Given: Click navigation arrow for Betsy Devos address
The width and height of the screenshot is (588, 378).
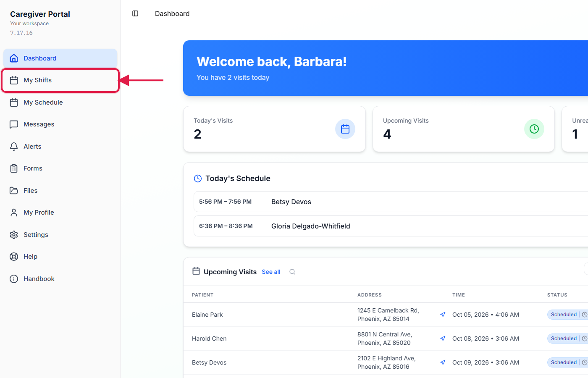Looking at the screenshot, I should click(443, 362).
